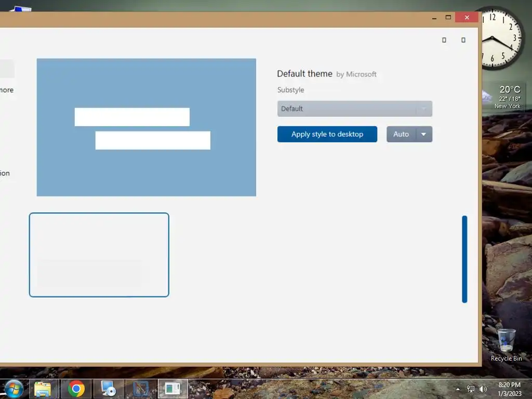Click the blue vertical scrollbar thumb
The height and width of the screenshot is (399, 532).
tap(464, 259)
